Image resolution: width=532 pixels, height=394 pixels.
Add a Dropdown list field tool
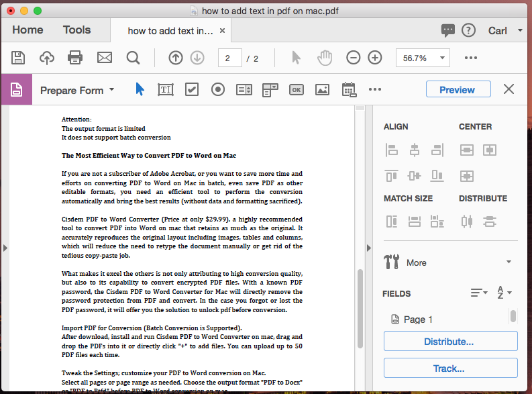point(270,90)
